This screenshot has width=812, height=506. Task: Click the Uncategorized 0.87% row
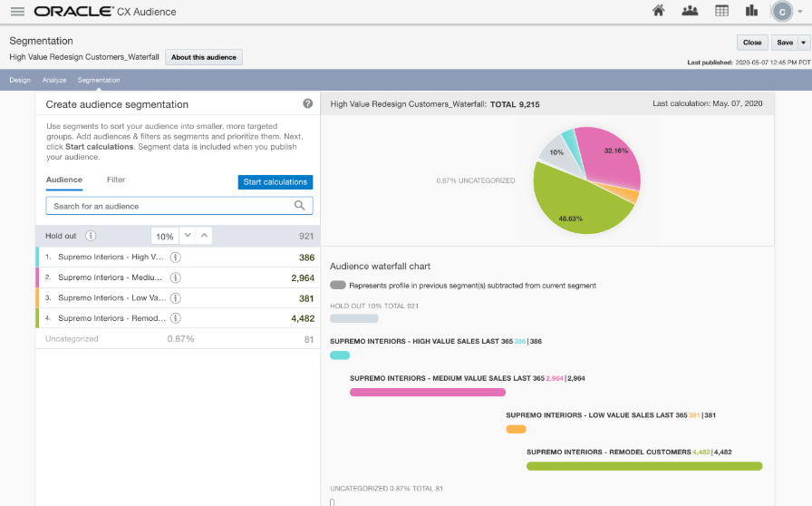(x=177, y=338)
